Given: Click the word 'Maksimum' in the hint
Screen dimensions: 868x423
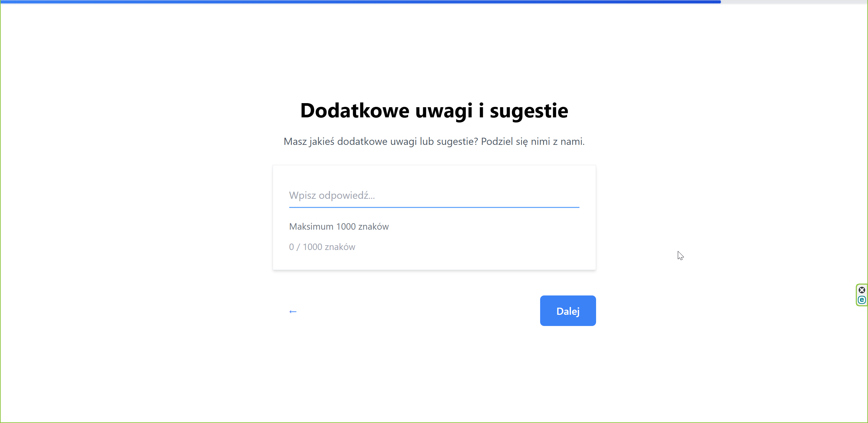Looking at the screenshot, I should coord(311,227).
